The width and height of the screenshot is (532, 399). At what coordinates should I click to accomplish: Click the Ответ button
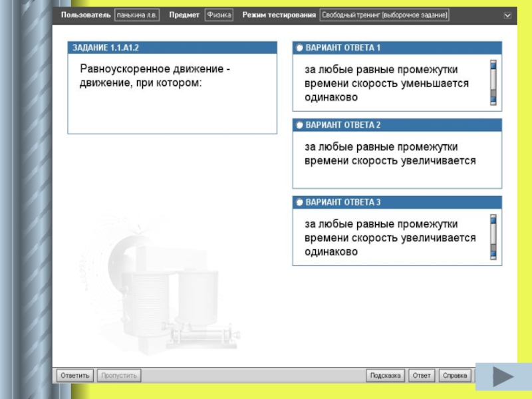point(422,376)
